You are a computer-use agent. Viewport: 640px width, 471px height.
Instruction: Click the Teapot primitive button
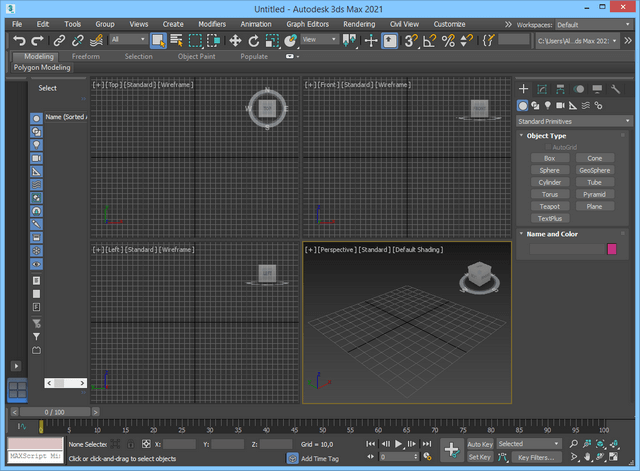(549, 206)
